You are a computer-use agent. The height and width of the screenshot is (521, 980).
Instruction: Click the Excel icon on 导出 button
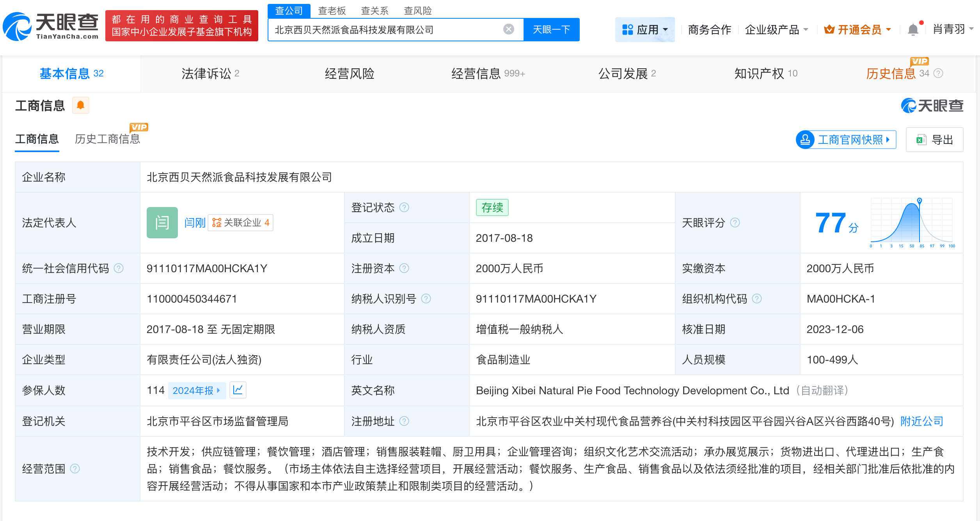tap(921, 140)
